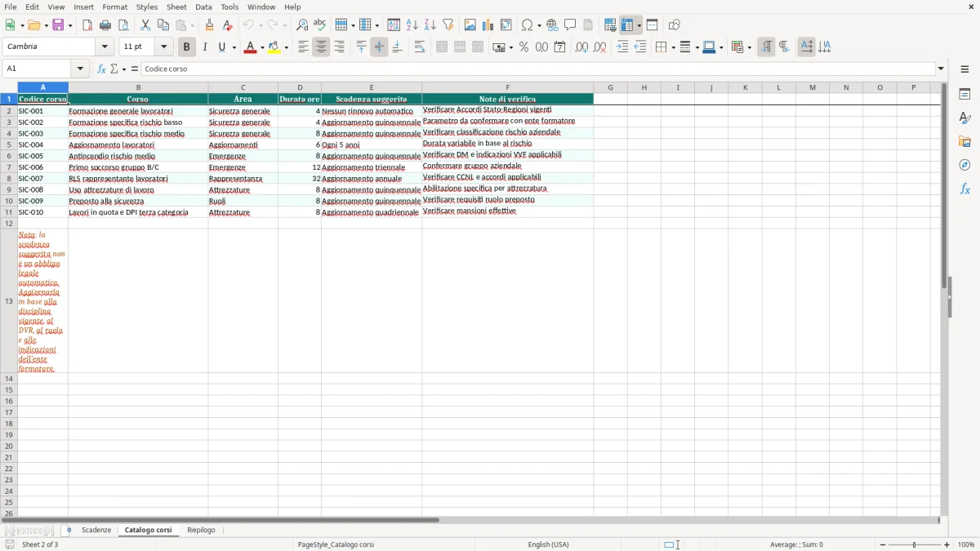
Task: Click the column B header
Action: (138, 87)
